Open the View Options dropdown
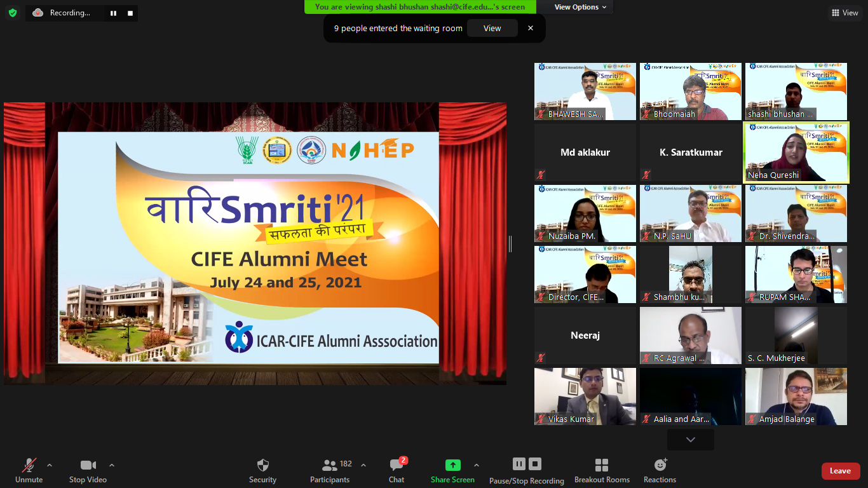The height and width of the screenshot is (488, 868). pos(580,7)
